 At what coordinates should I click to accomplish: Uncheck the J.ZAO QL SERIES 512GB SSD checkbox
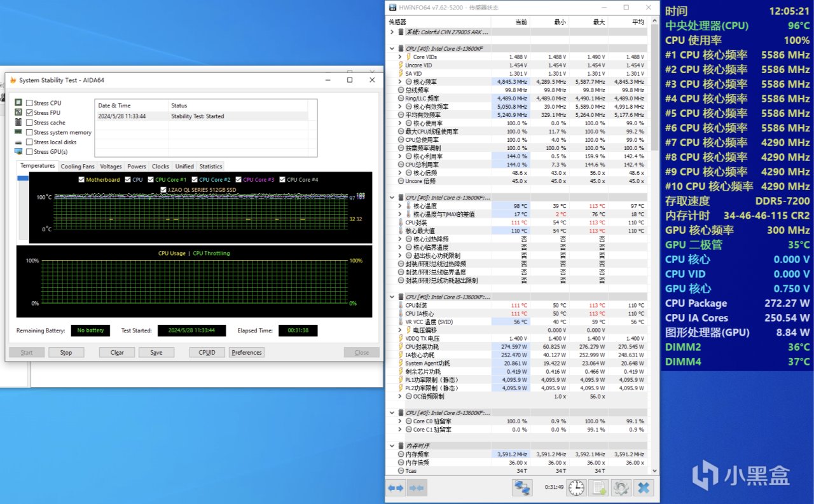click(x=163, y=189)
